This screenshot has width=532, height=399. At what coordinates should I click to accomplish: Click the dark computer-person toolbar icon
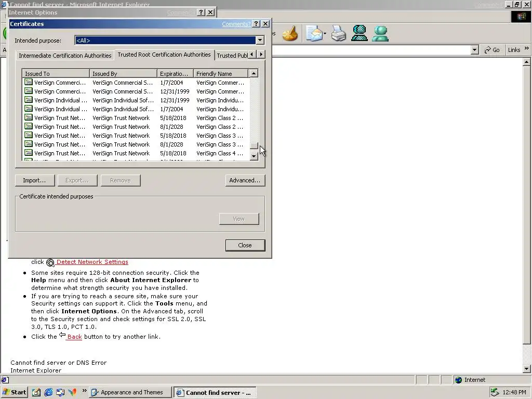(360, 34)
